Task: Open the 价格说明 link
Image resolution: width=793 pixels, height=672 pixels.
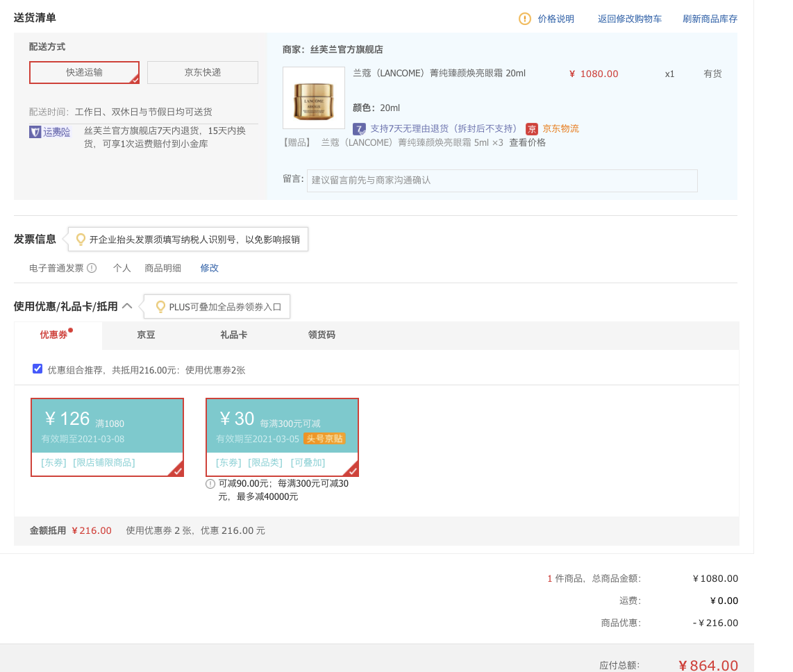Action: coord(556,19)
